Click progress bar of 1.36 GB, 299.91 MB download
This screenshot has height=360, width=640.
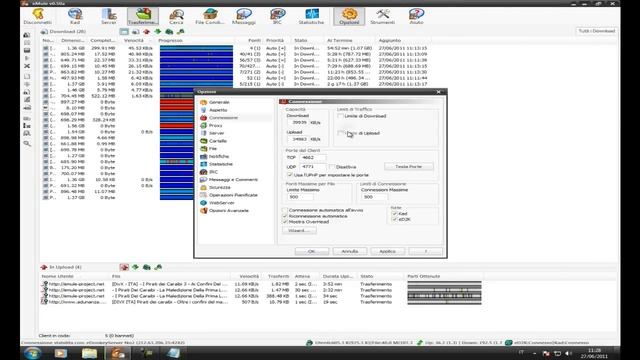click(196, 48)
